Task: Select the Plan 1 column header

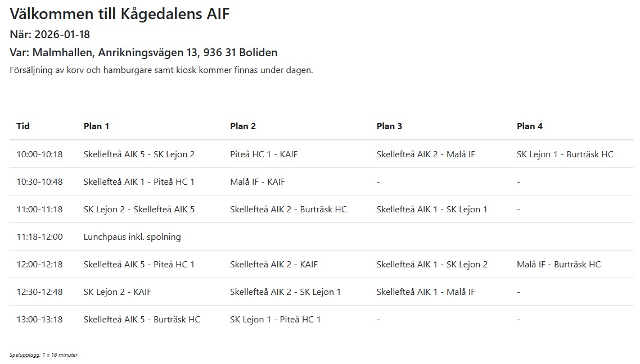Action: 96,126
